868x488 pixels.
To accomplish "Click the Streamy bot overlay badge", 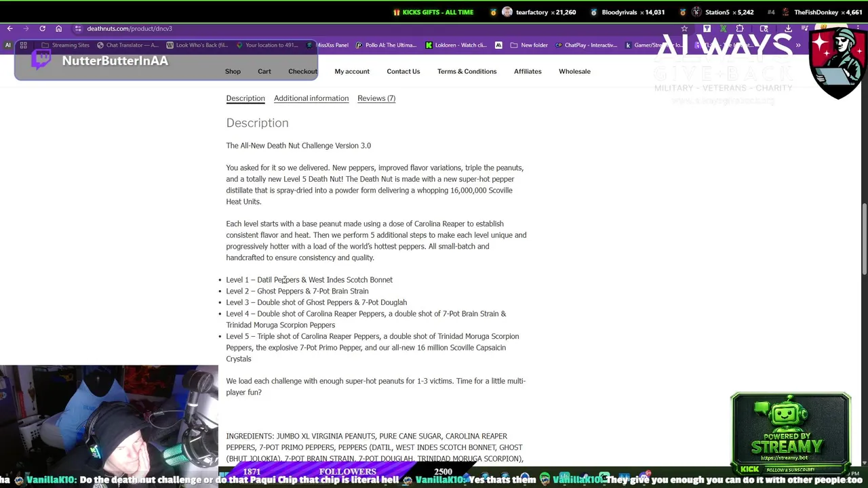I will point(791,434).
